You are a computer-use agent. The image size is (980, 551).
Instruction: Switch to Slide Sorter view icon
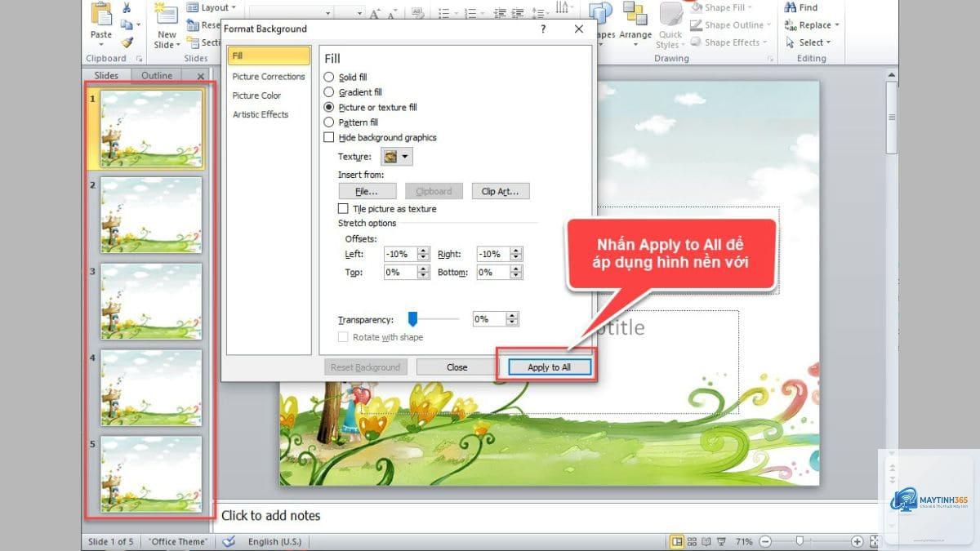(x=693, y=541)
